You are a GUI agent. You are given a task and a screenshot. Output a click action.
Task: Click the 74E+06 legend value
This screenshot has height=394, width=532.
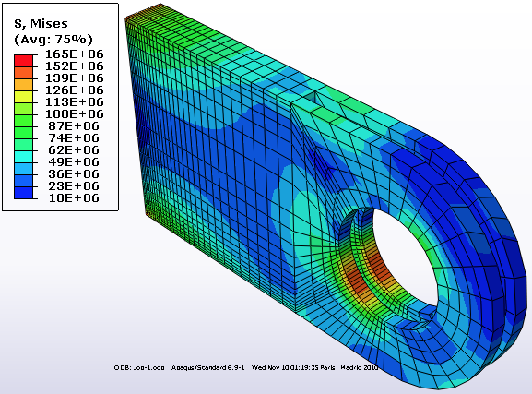click(x=74, y=137)
